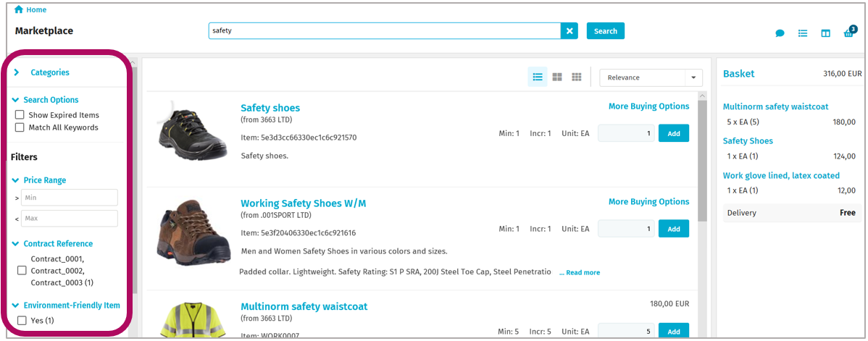Open the list icon in the header
The width and height of the screenshot is (868, 341).
(x=803, y=33)
